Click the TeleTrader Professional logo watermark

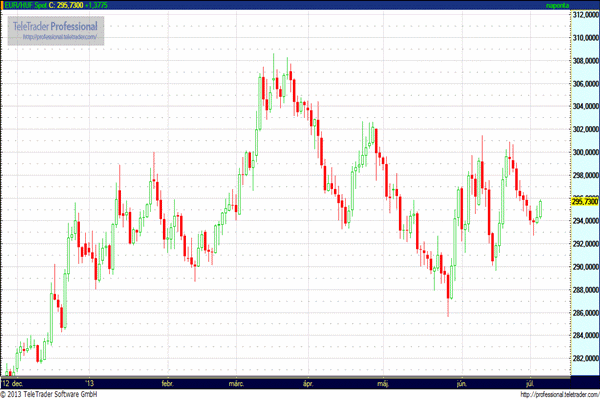click(56, 25)
